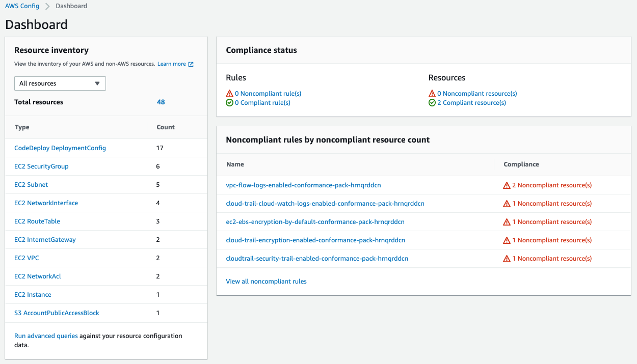
Task: Click total resources count 48
Action: [x=161, y=102]
